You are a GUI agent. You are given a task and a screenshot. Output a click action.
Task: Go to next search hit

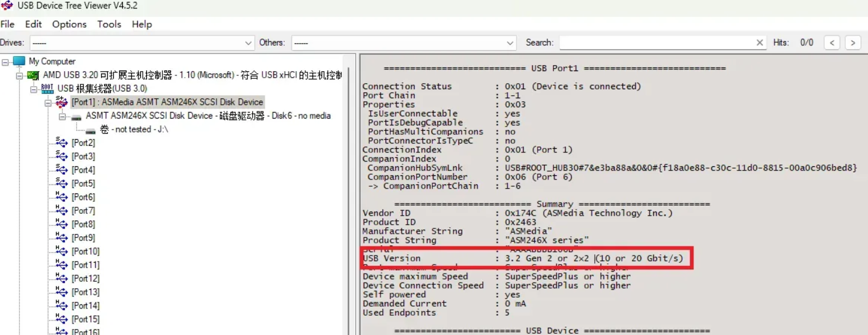click(x=852, y=43)
